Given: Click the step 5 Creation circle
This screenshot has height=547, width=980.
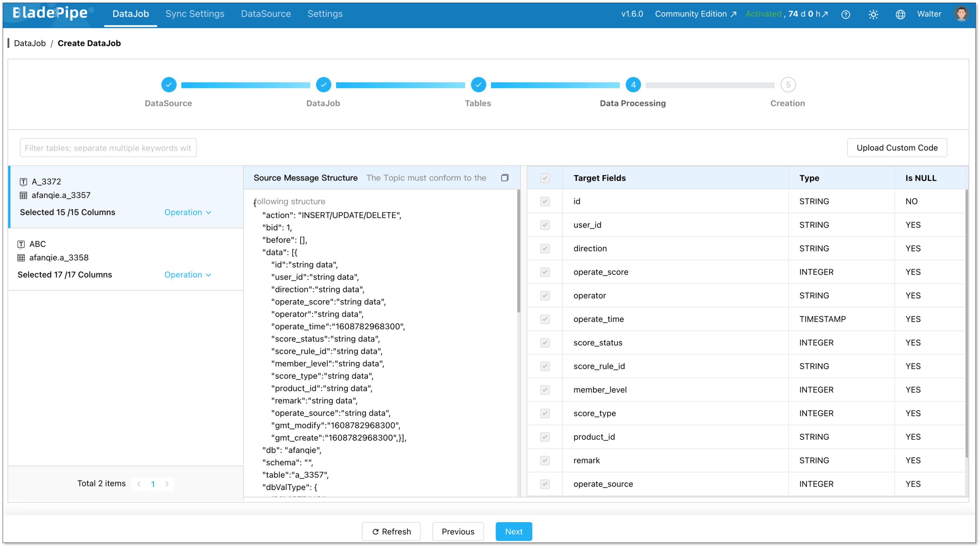Looking at the screenshot, I should click(x=788, y=85).
